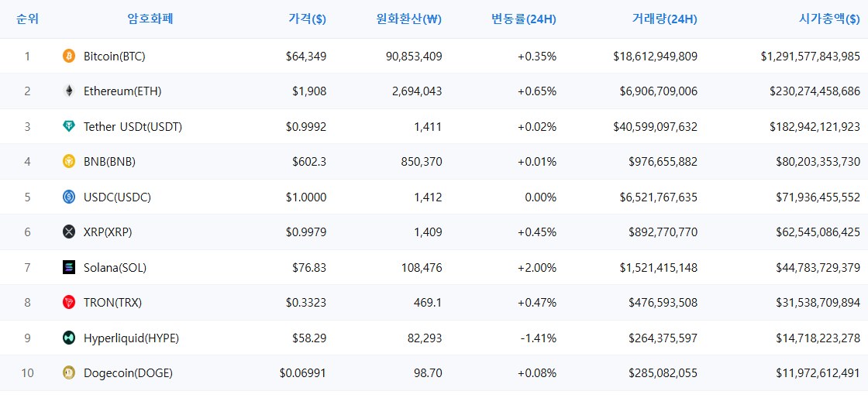868x398 pixels.
Task: Click XRP volume $892,770,770
Action: point(663,232)
